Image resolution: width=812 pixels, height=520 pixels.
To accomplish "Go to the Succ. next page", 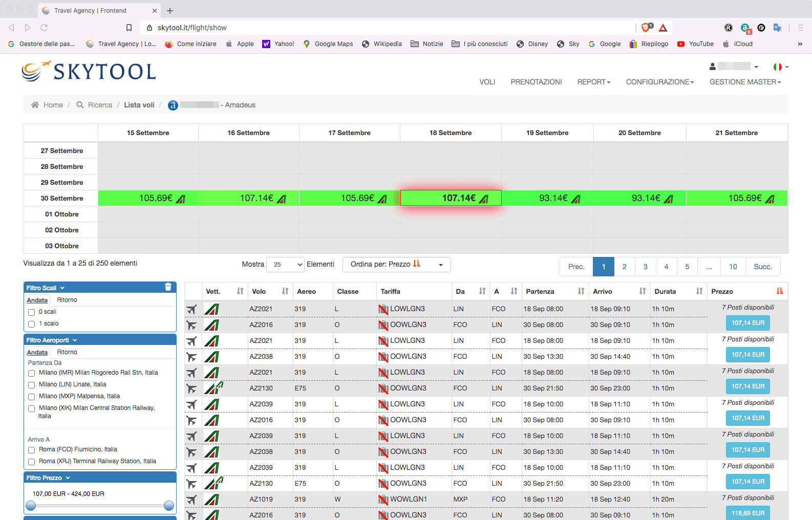I will pos(762,267).
